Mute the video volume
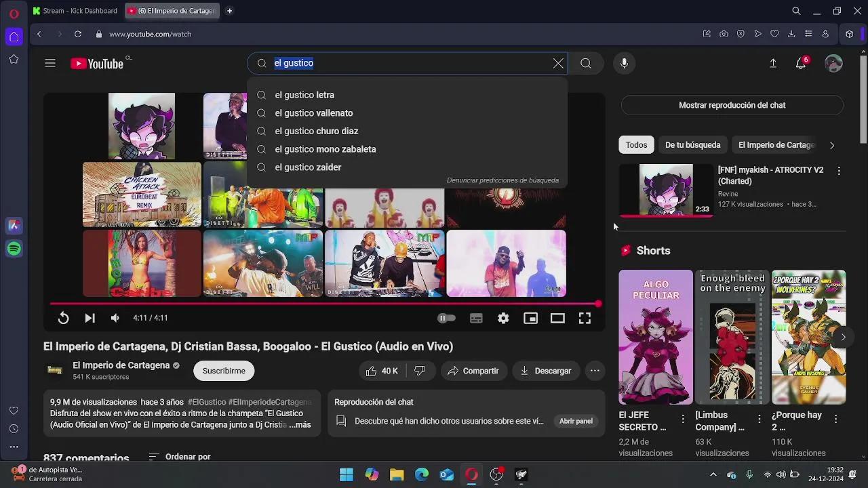 tap(115, 318)
